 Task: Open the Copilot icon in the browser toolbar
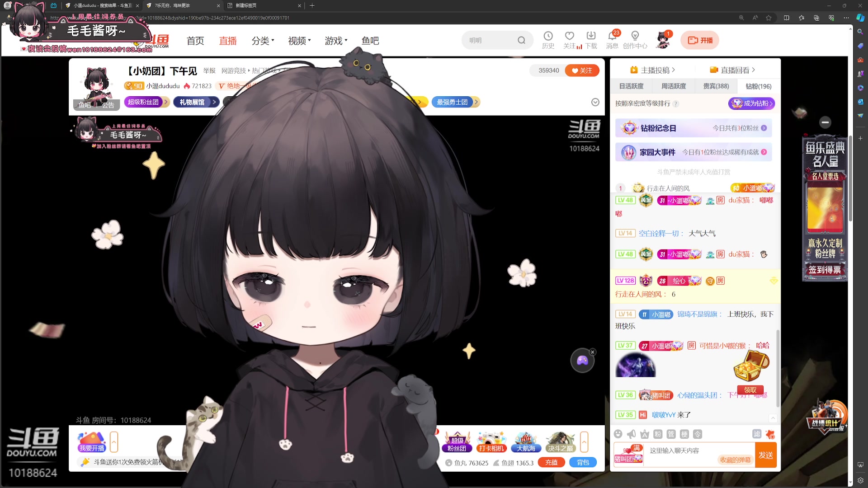click(x=860, y=18)
